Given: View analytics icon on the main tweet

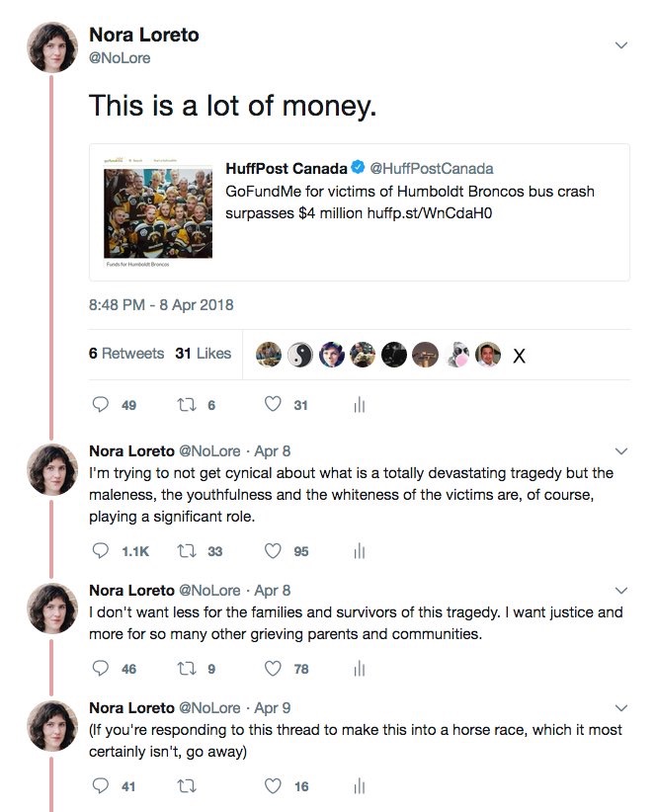Looking at the screenshot, I should pyautogui.click(x=360, y=404).
